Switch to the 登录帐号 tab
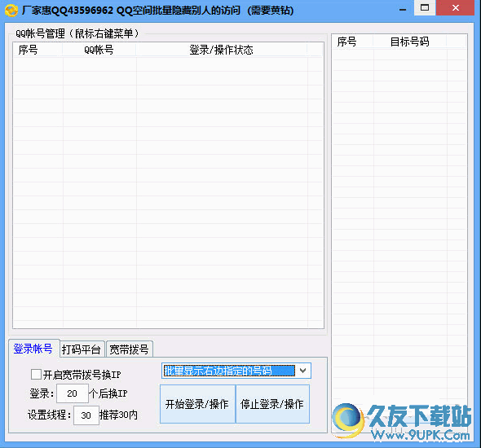The image size is (481, 448). [33, 349]
